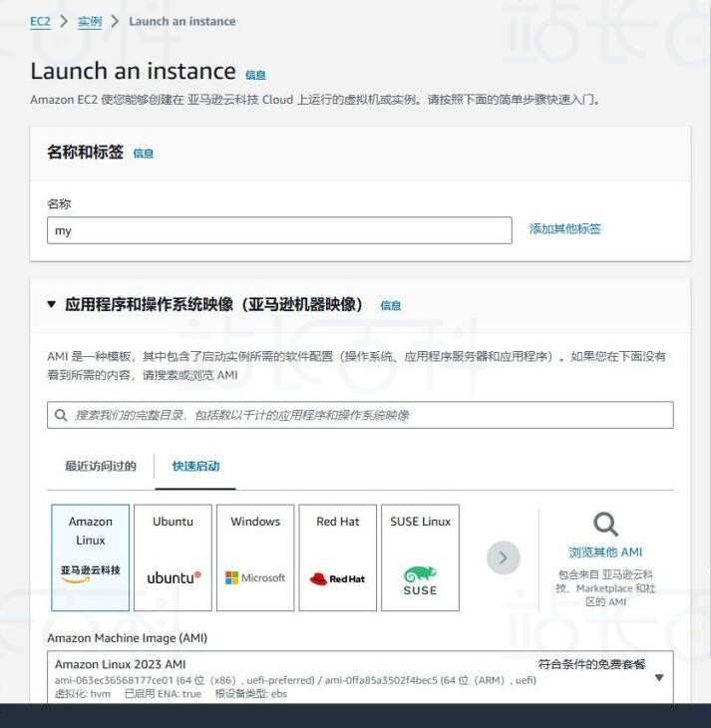Click the SUSE chameleon logo

click(x=420, y=580)
